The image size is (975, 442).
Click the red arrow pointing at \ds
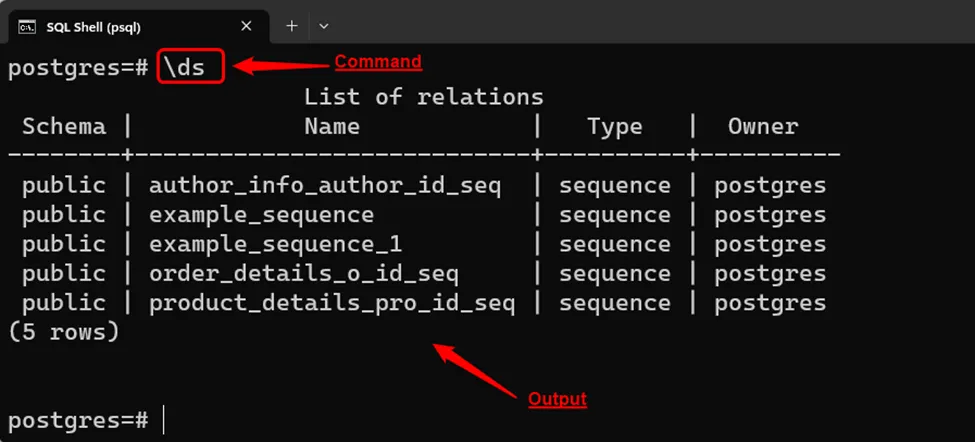[x=281, y=67]
